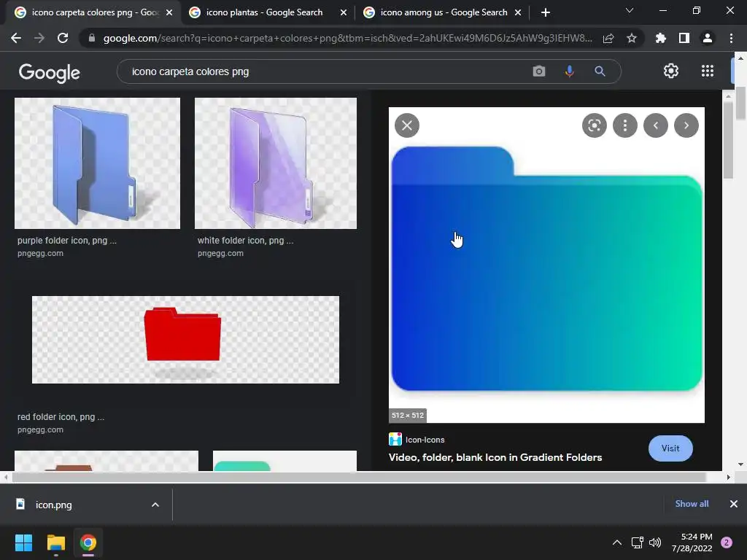
Task: Open the red folder icon result title
Action: click(61, 416)
